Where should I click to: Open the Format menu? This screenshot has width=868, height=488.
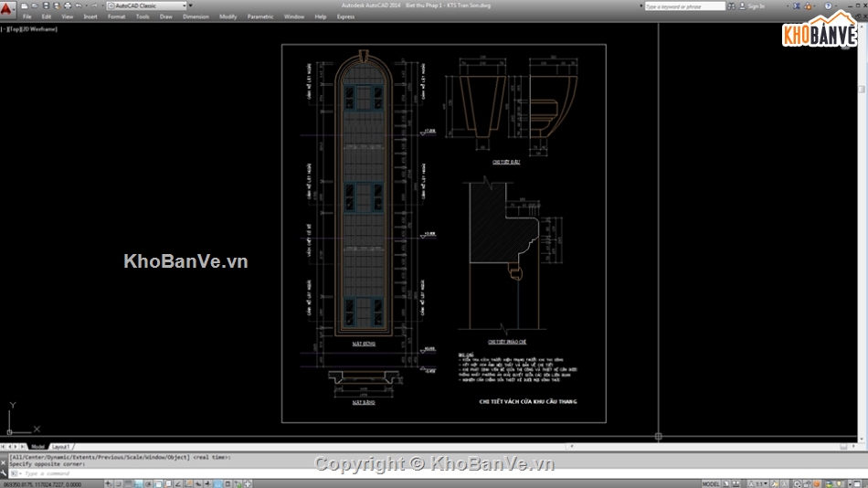point(116,16)
